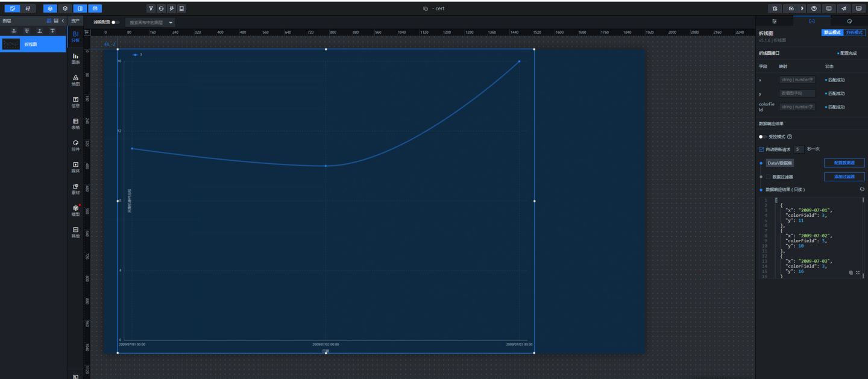Refresh the data response result

862,189
